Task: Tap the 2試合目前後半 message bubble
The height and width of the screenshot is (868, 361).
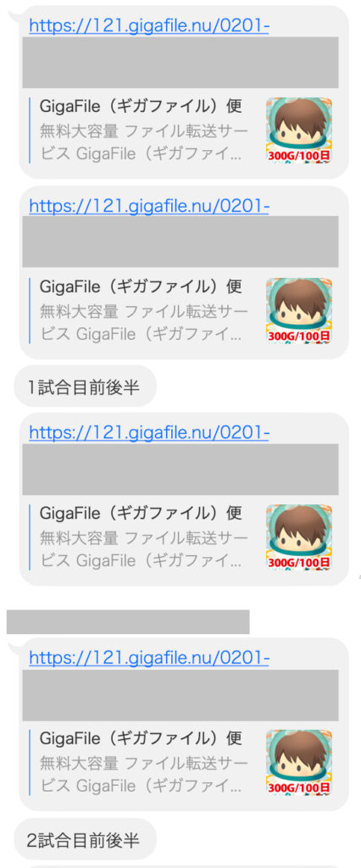Action: pyautogui.click(x=86, y=839)
